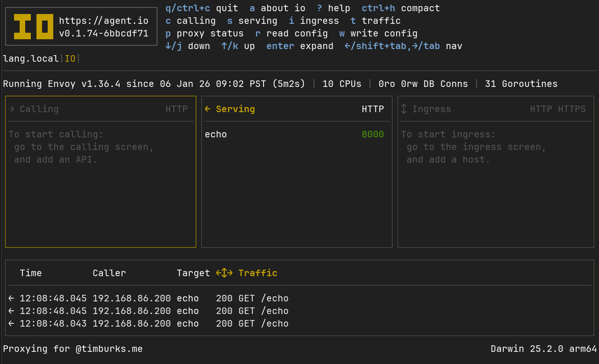Expand the echo service in Serving panel

(215, 134)
